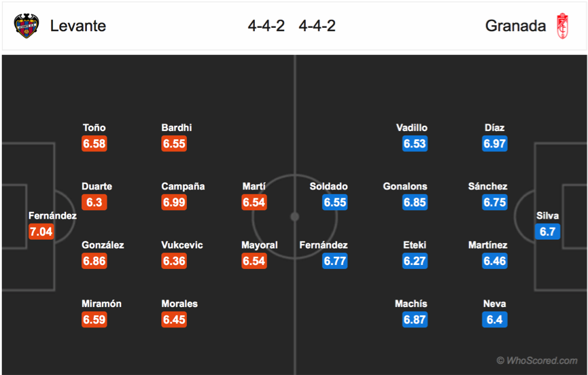Open the Granada team name link

(x=515, y=26)
